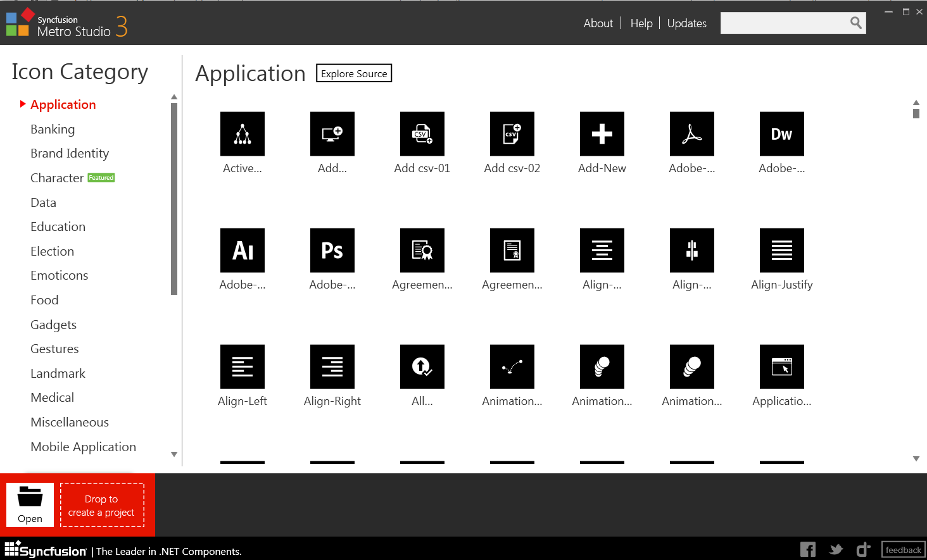Check for Updates

tap(687, 23)
